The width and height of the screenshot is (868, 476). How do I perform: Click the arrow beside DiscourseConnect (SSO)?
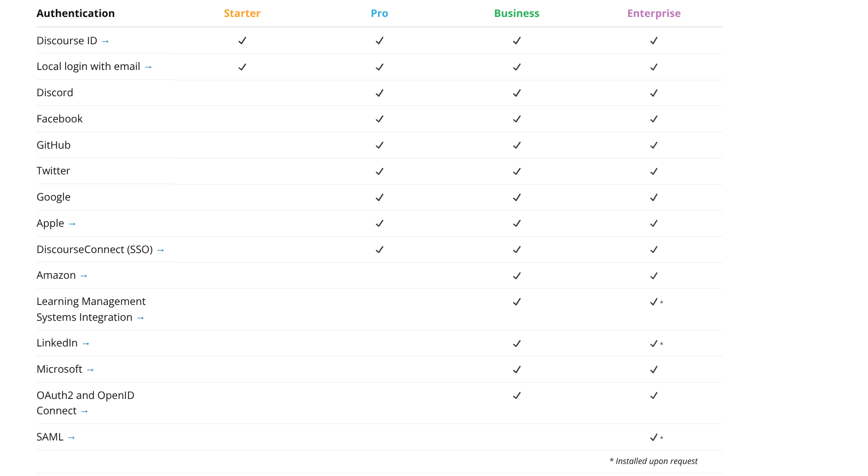(161, 250)
